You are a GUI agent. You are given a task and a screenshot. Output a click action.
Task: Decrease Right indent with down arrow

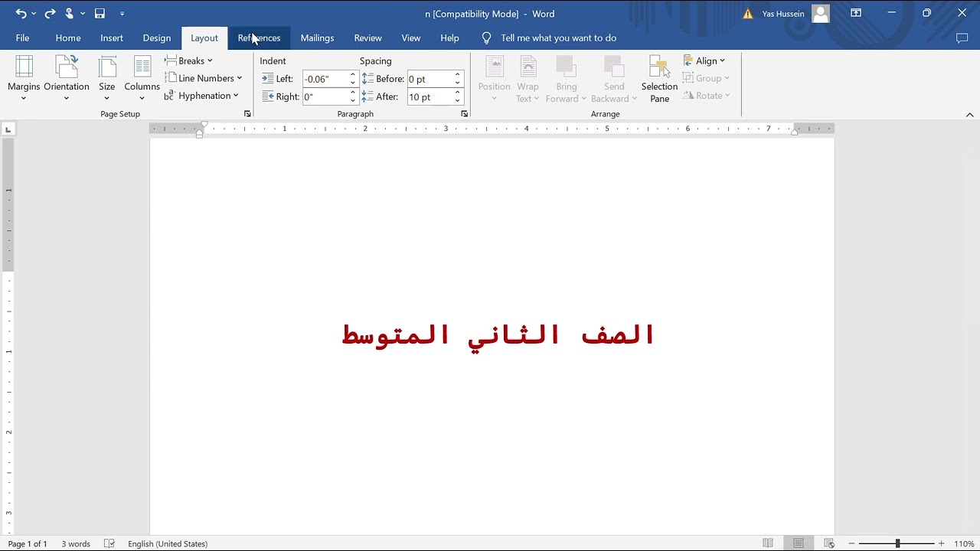click(353, 100)
